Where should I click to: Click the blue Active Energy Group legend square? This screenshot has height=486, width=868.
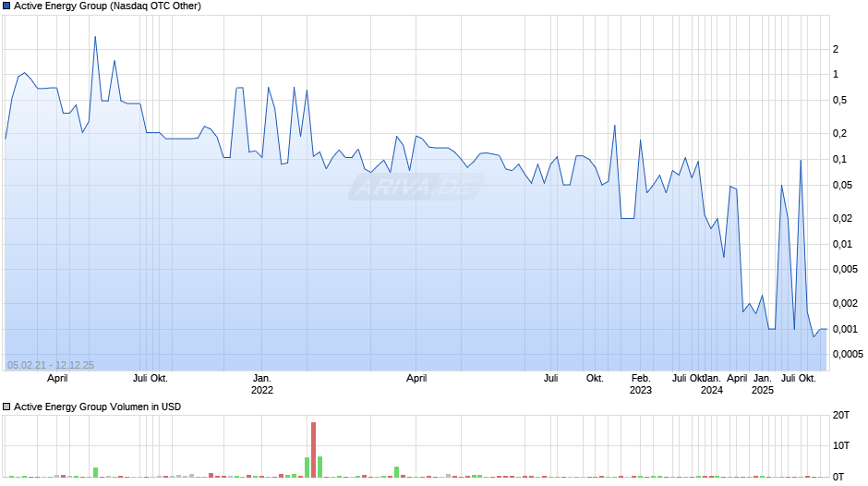(6, 6)
